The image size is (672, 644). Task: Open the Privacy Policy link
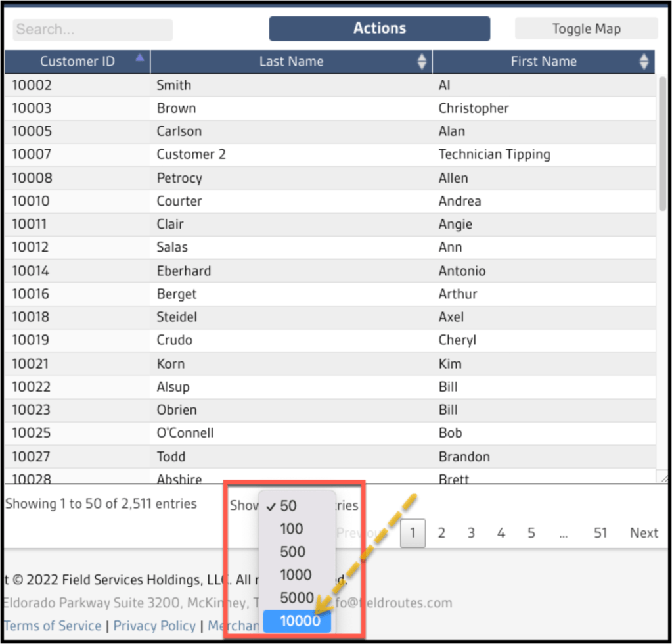pyautogui.click(x=154, y=626)
